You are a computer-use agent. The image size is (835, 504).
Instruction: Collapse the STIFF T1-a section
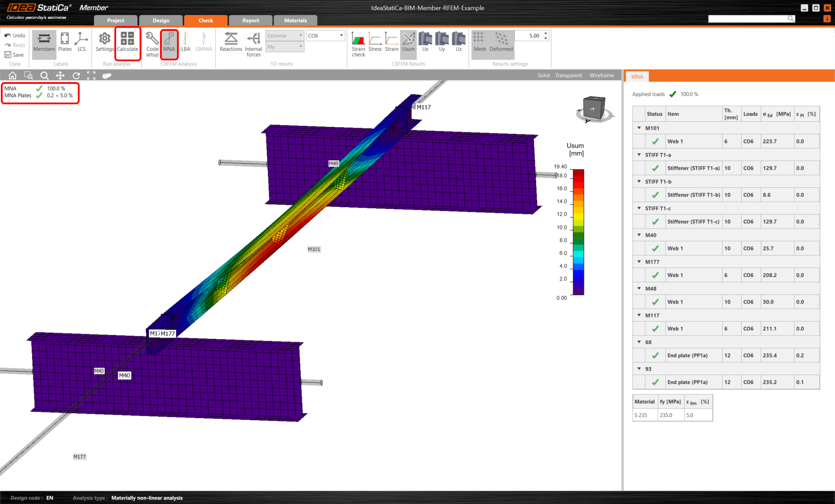click(x=639, y=155)
